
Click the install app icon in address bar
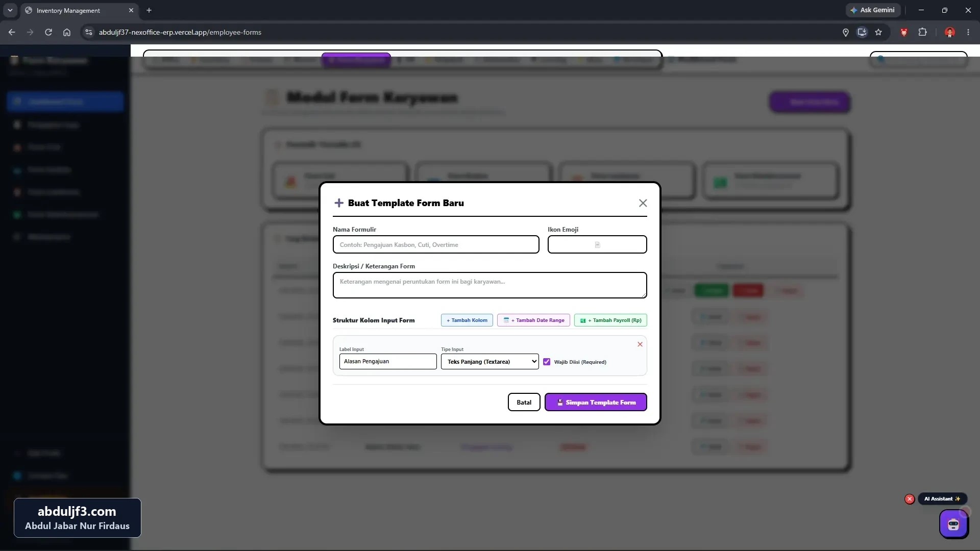click(862, 32)
